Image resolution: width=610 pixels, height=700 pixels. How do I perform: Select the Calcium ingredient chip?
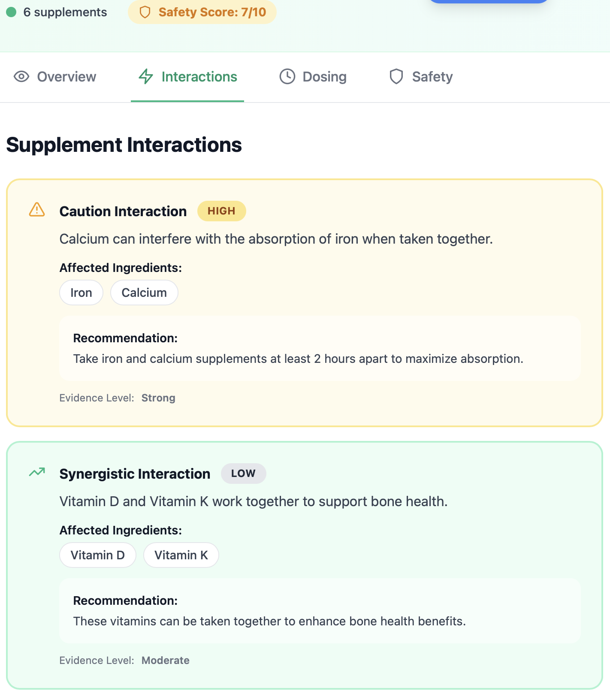click(x=144, y=293)
